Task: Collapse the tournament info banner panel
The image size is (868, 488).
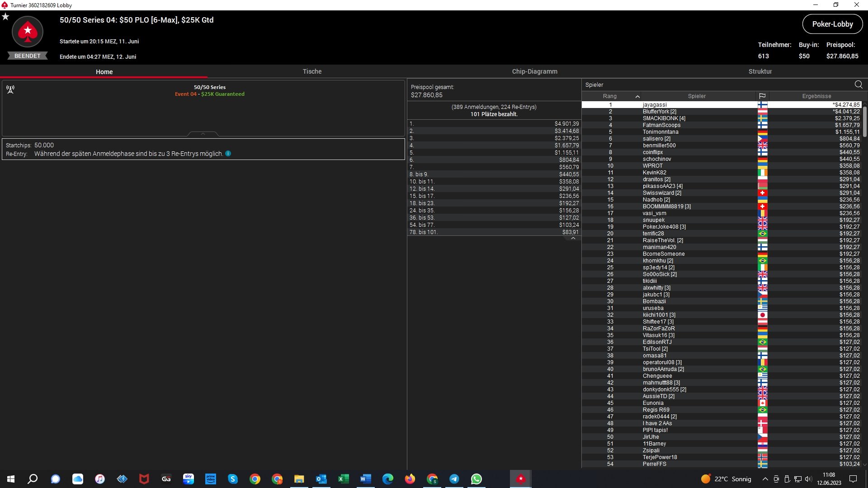Action: (x=203, y=134)
